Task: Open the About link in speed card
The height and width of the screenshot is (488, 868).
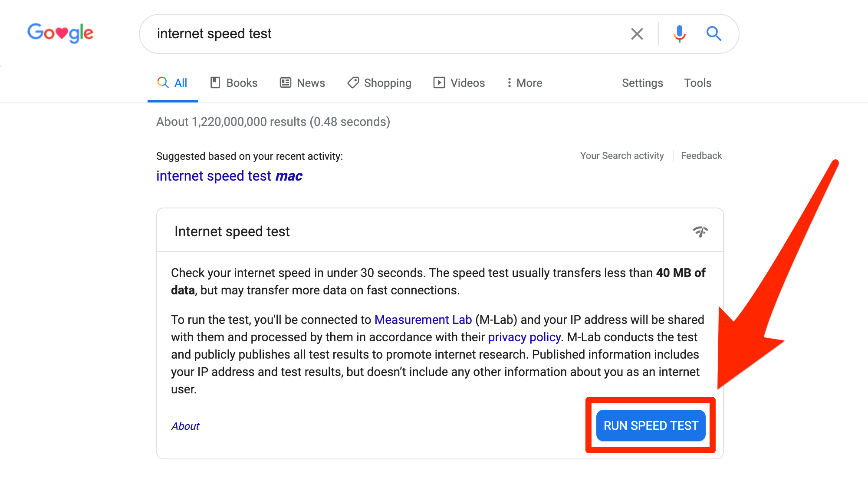Action: point(185,426)
